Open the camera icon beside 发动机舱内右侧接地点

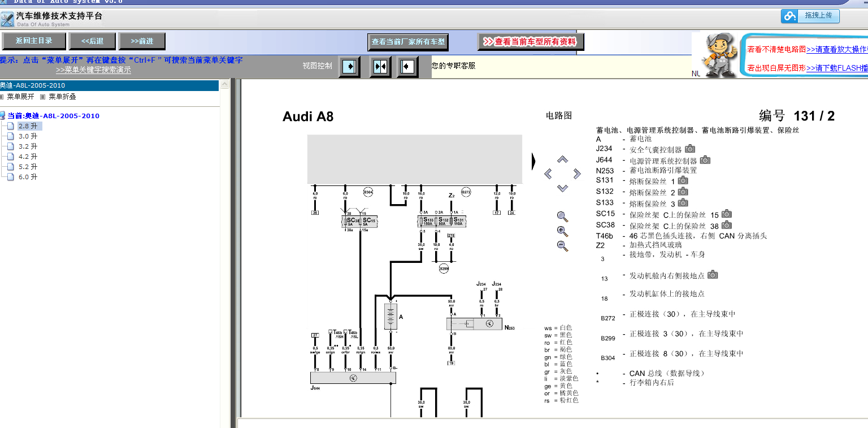[713, 275]
